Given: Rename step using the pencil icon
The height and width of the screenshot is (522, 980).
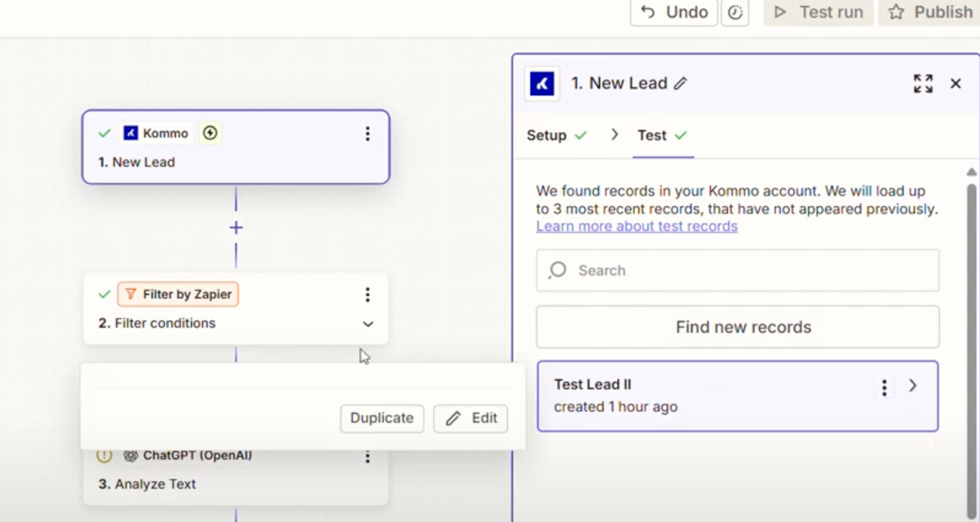Looking at the screenshot, I should [680, 84].
